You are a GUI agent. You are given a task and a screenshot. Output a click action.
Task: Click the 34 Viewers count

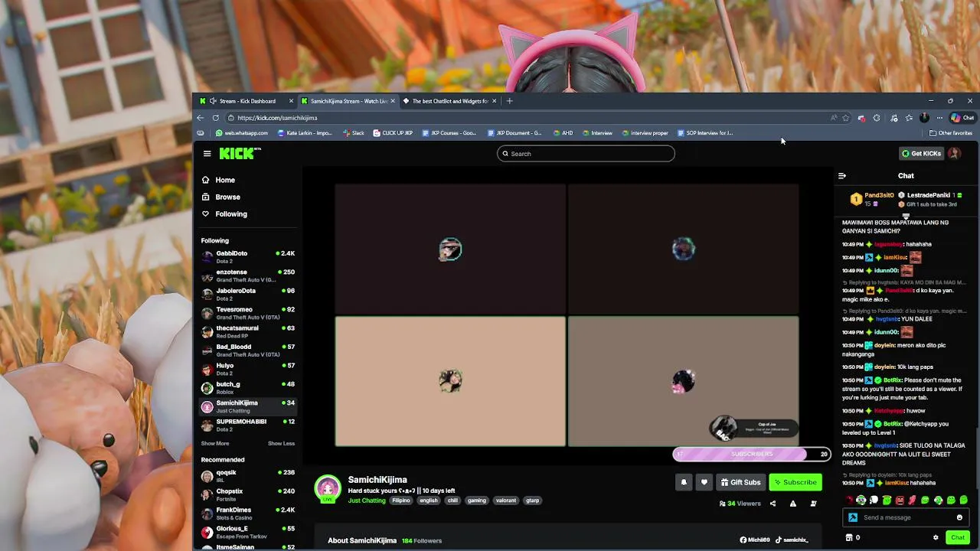740,504
